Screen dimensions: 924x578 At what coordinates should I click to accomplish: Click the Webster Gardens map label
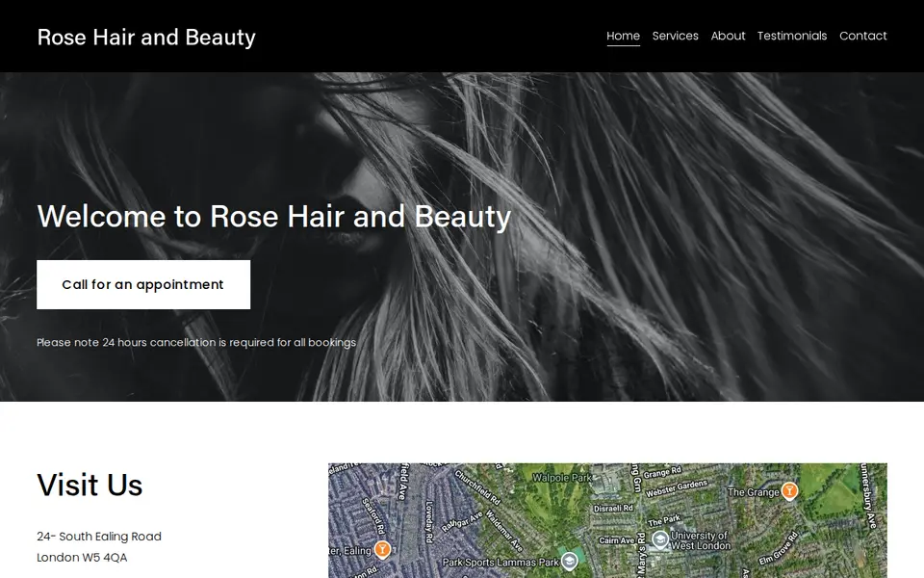click(677, 488)
